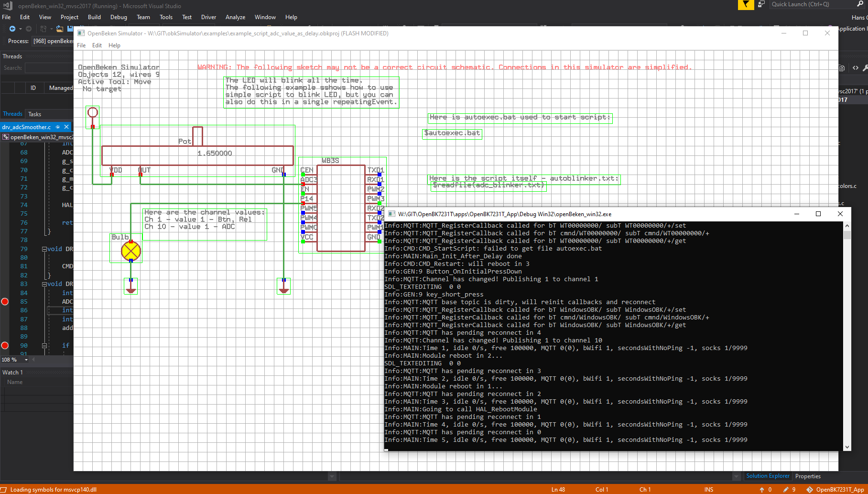Open the Visual Studio Build menu
The height and width of the screenshot is (494, 868).
(x=94, y=17)
